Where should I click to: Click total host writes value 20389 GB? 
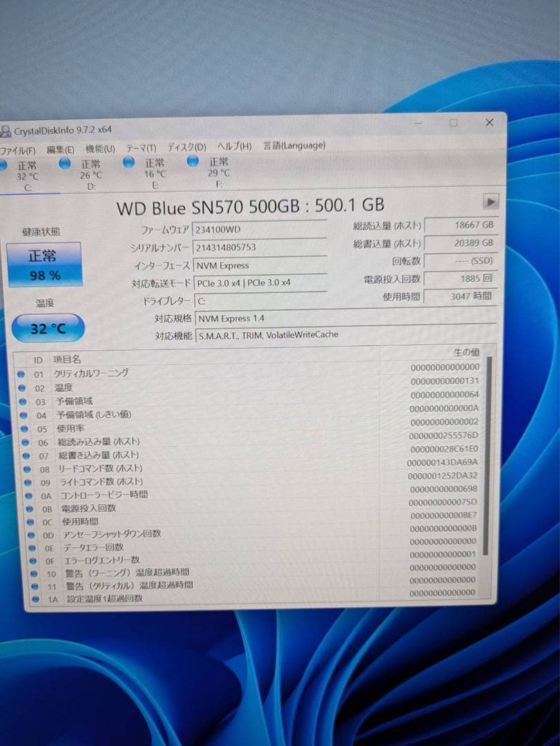[461, 243]
